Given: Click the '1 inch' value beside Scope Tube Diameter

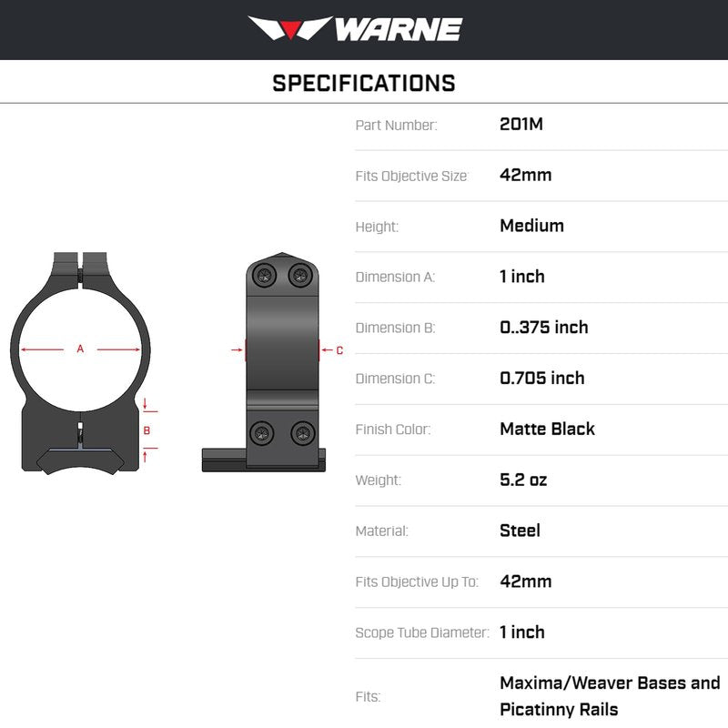Looking at the screenshot, I should tap(521, 632).
